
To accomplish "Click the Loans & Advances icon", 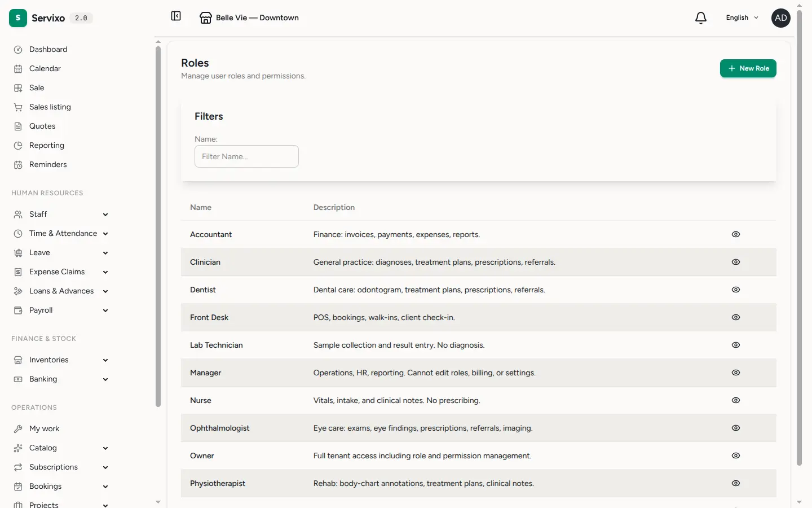I will [x=18, y=291].
